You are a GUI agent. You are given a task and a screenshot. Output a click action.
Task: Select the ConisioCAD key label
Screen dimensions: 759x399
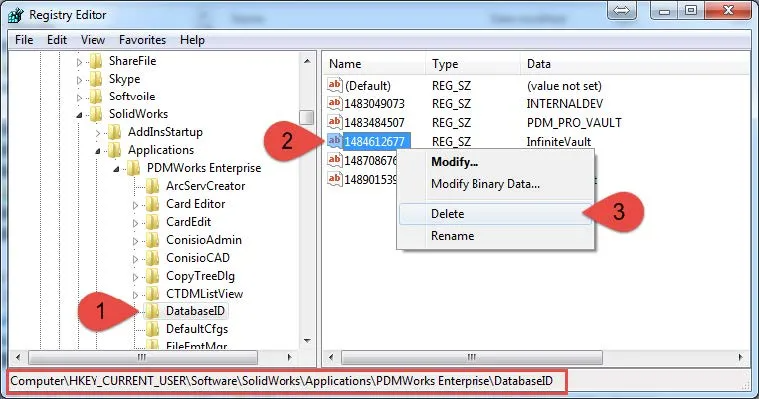pyautogui.click(x=198, y=258)
